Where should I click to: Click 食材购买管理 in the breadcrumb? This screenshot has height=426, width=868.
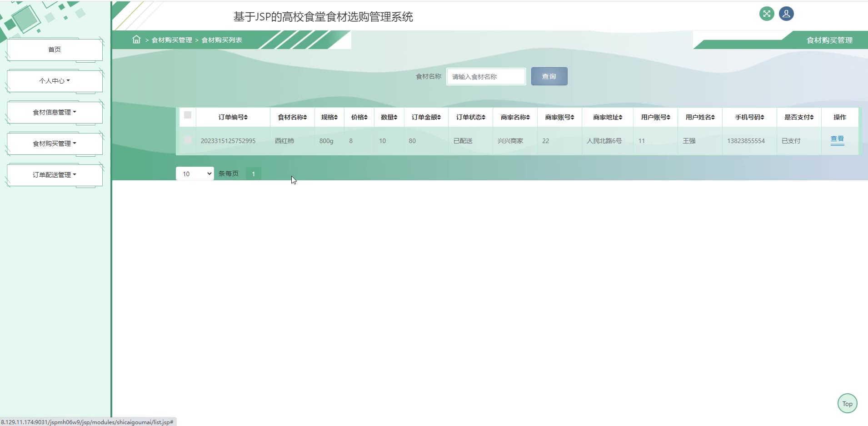(x=172, y=40)
